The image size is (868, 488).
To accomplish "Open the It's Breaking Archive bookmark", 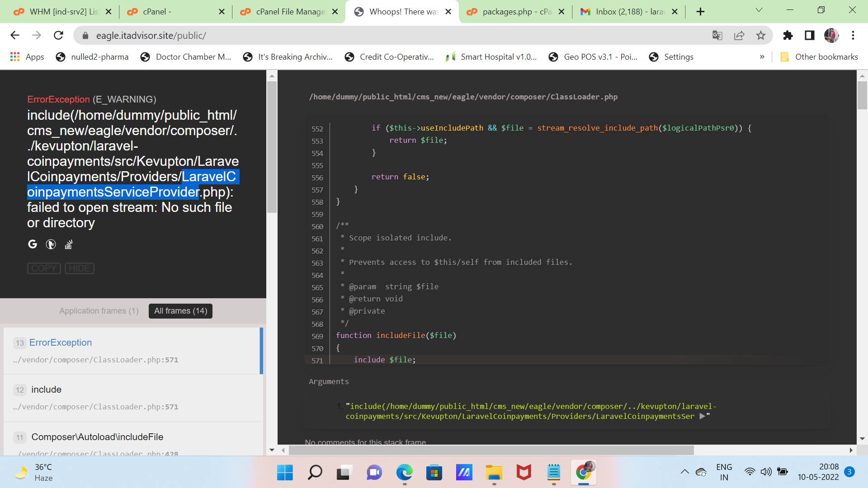I will (288, 57).
